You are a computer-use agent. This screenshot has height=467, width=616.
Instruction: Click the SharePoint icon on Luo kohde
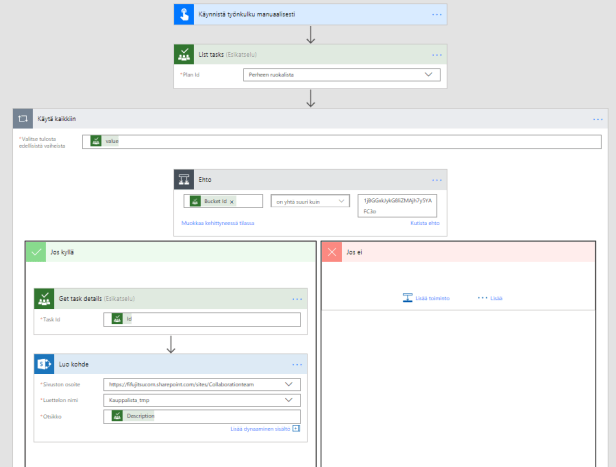[x=45, y=363]
